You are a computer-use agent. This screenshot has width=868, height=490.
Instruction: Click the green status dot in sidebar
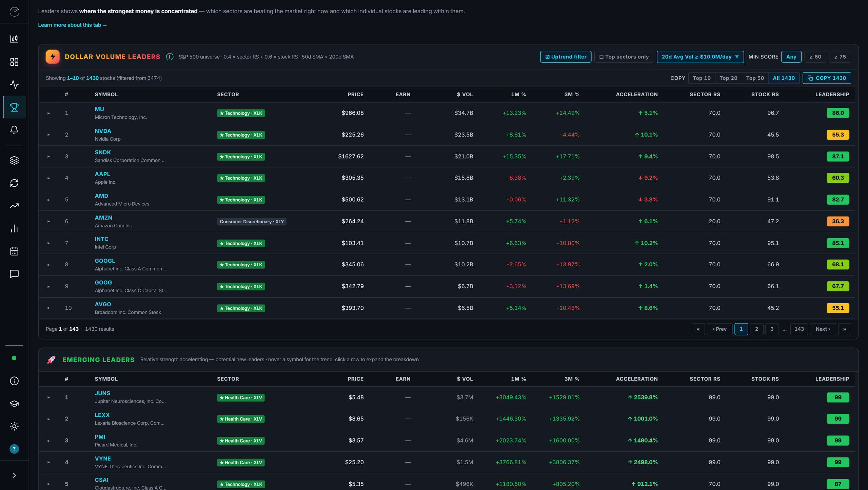coord(14,358)
